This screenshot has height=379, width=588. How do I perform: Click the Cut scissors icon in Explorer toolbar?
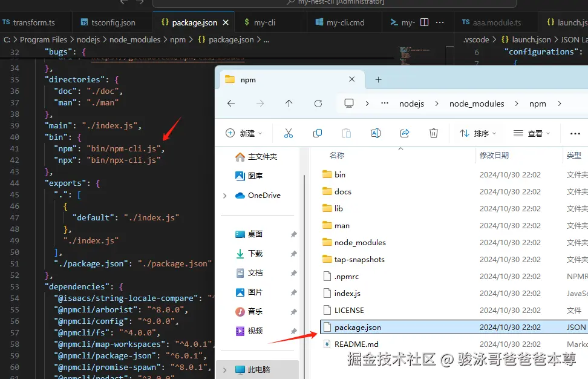pyautogui.click(x=289, y=133)
